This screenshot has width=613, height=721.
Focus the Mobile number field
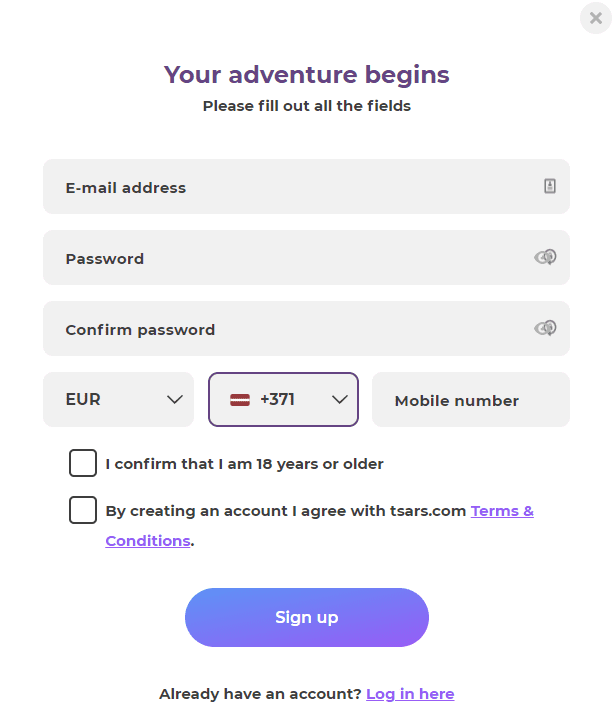471,400
